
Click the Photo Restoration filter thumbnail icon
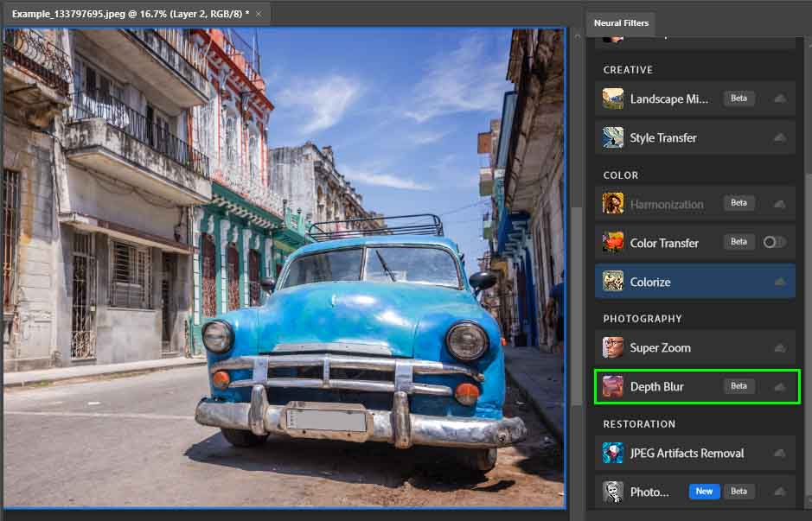pos(612,492)
